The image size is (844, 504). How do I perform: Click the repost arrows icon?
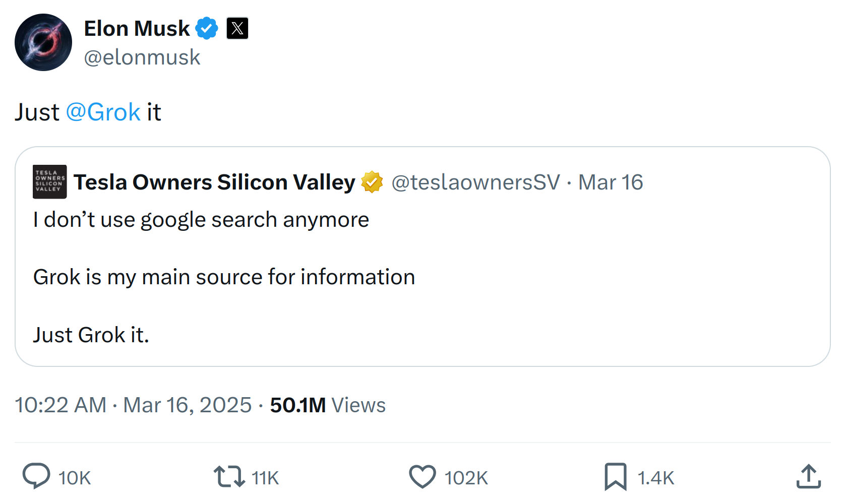[x=229, y=476]
